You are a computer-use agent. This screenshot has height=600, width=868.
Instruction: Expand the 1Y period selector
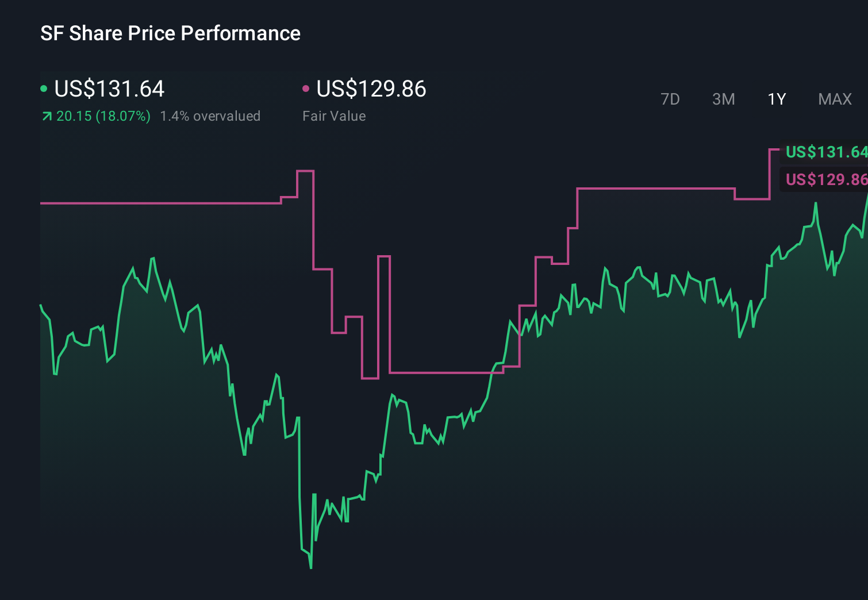coord(776,99)
